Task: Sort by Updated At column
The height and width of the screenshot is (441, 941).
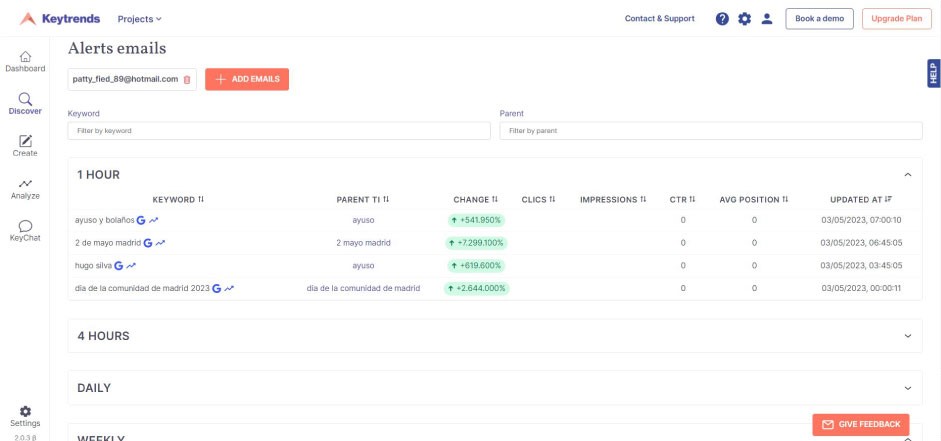Action: point(861,199)
